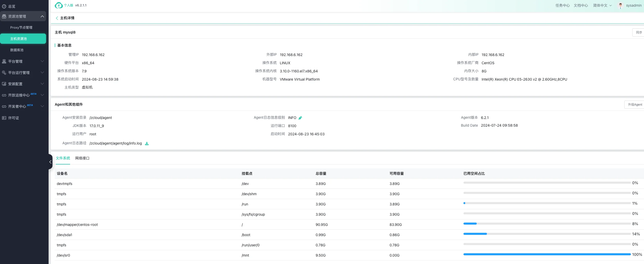Open the 总览 overview page

[x=12, y=6]
